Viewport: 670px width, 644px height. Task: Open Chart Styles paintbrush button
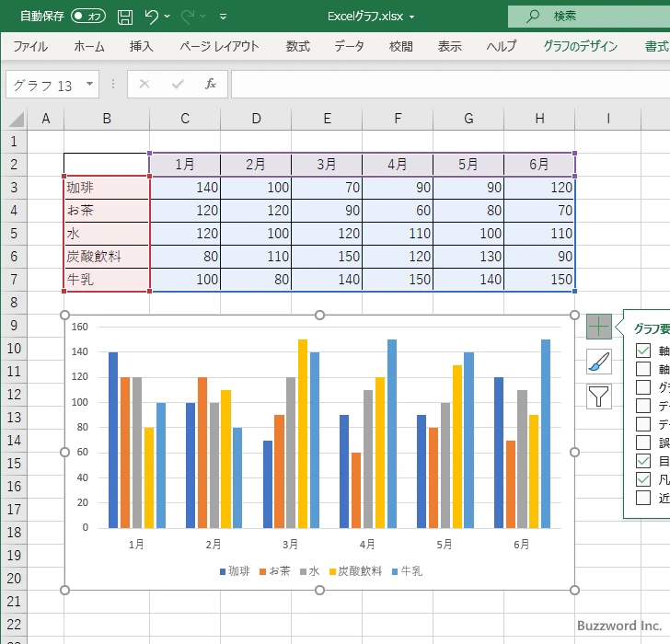pos(598,362)
